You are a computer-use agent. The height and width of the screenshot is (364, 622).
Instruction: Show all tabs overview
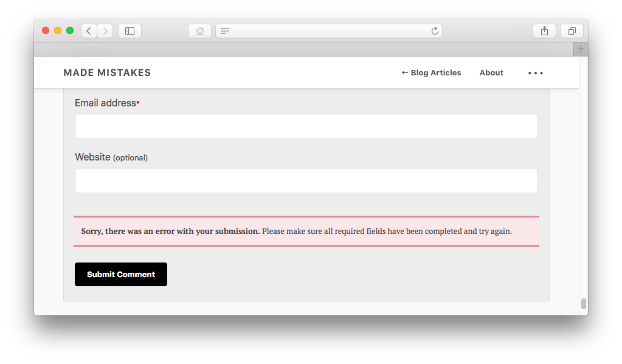571,30
